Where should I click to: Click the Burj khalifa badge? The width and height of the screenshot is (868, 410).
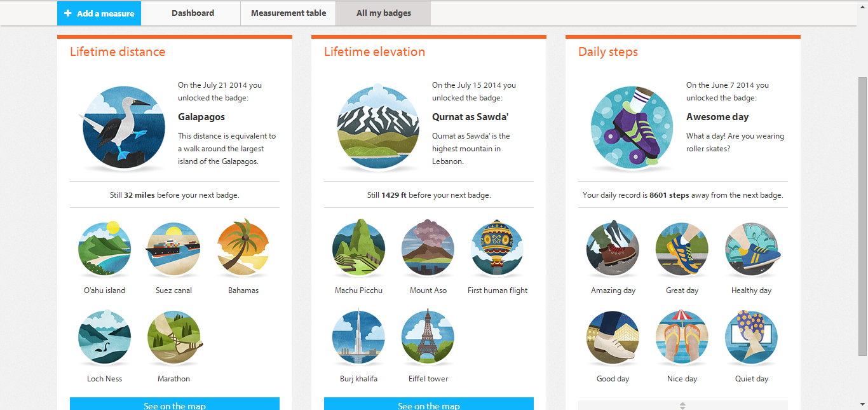pos(358,337)
